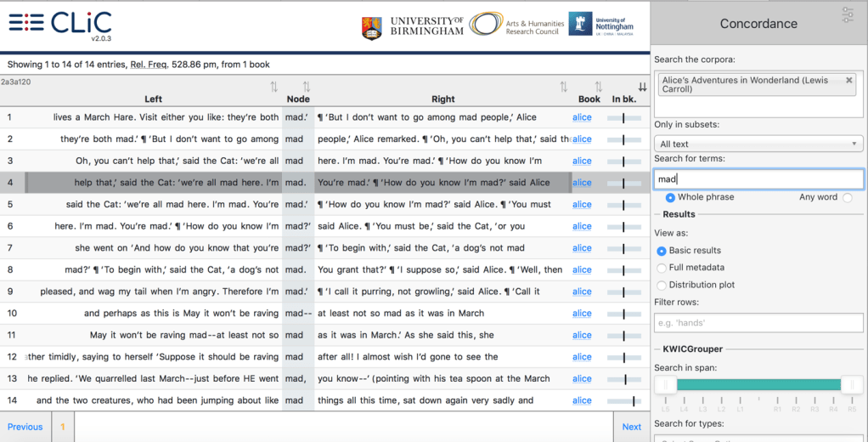Go to the Next page
Image resolution: width=868 pixels, height=442 pixels.
[x=632, y=427]
